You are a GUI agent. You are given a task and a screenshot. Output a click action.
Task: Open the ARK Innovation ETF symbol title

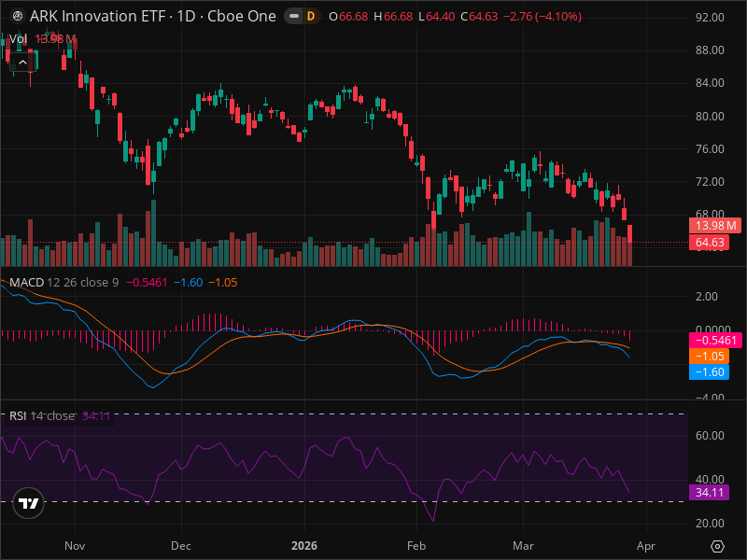pos(152,17)
